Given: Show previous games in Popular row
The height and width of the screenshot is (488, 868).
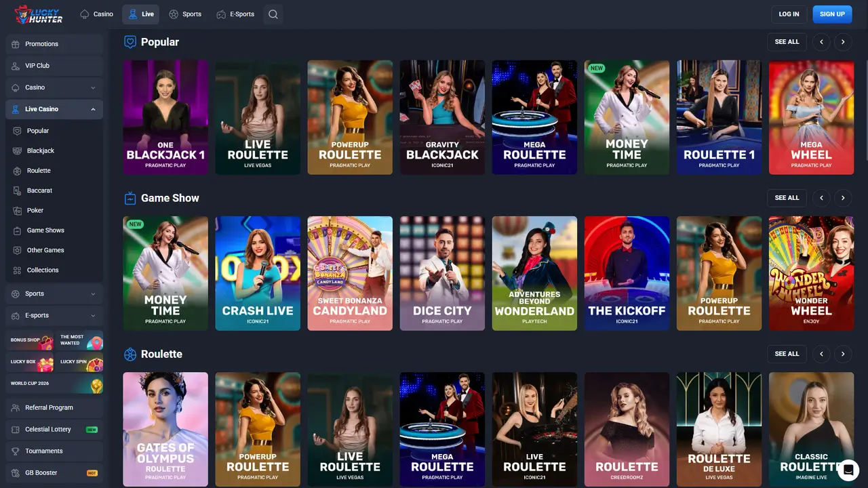Looking at the screenshot, I should coord(821,42).
